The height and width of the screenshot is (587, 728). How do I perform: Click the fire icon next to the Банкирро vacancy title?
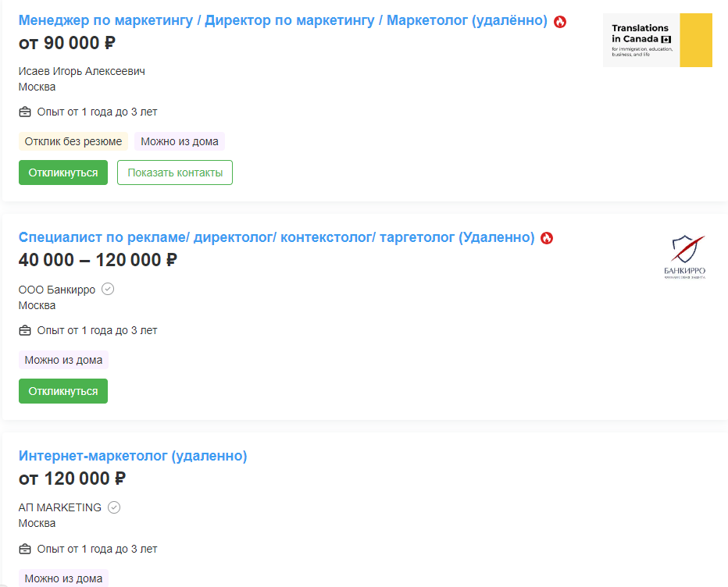tap(547, 238)
